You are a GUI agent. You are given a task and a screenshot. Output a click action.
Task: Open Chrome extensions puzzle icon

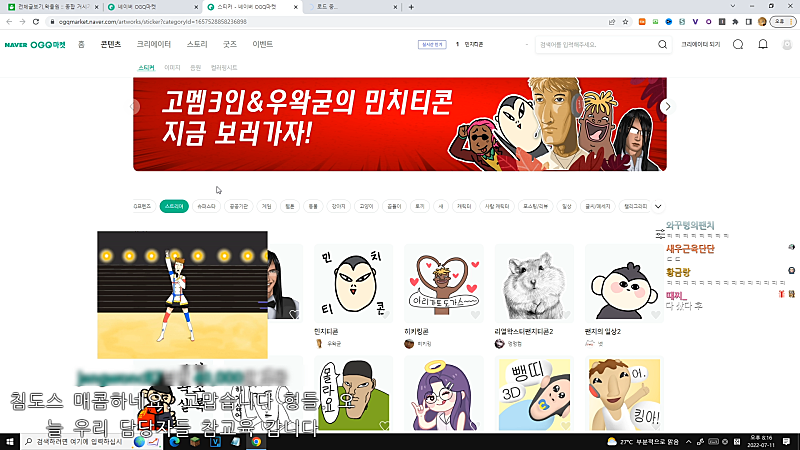pos(735,22)
